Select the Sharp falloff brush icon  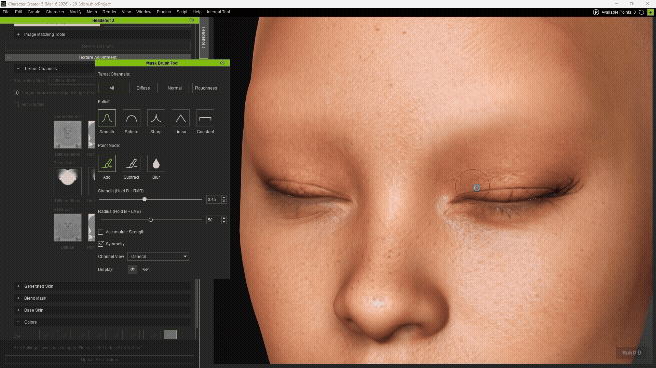click(x=156, y=118)
